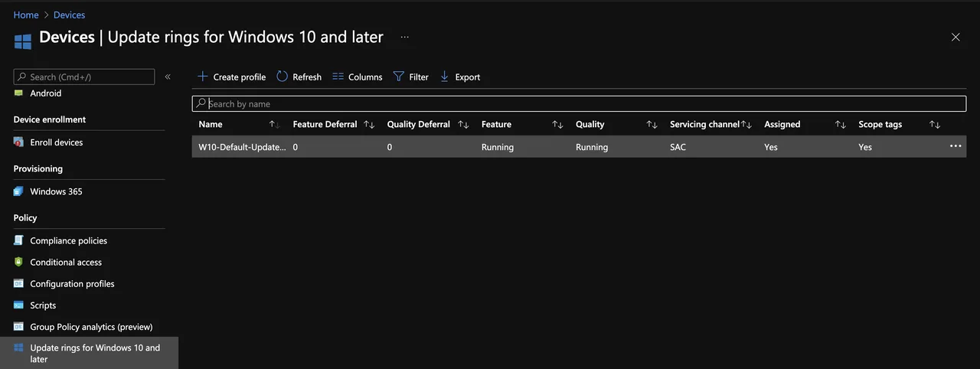This screenshot has height=369, width=980.
Task: Open Enroll devices in the sidebar
Action: [56, 142]
